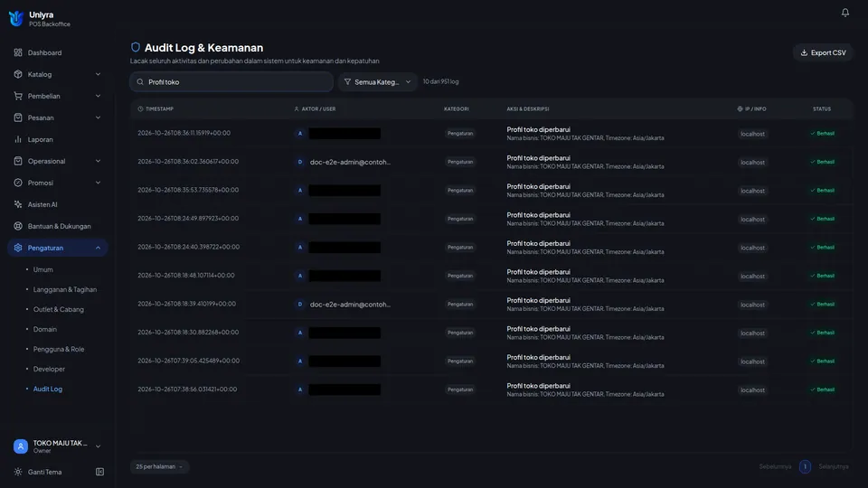868x488 pixels.
Task: Click the Pengaturan gear icon
Action: click(x=18, y=248)
